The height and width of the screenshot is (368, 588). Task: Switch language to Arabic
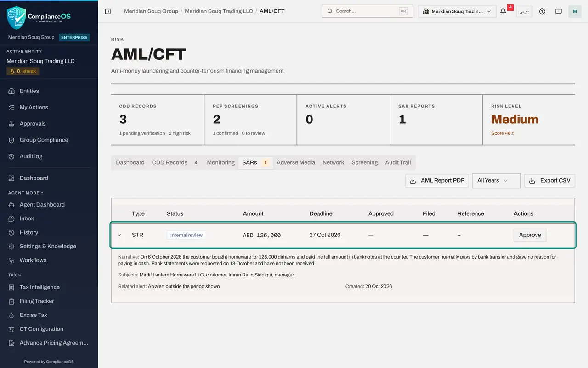[x=524, y=11]
